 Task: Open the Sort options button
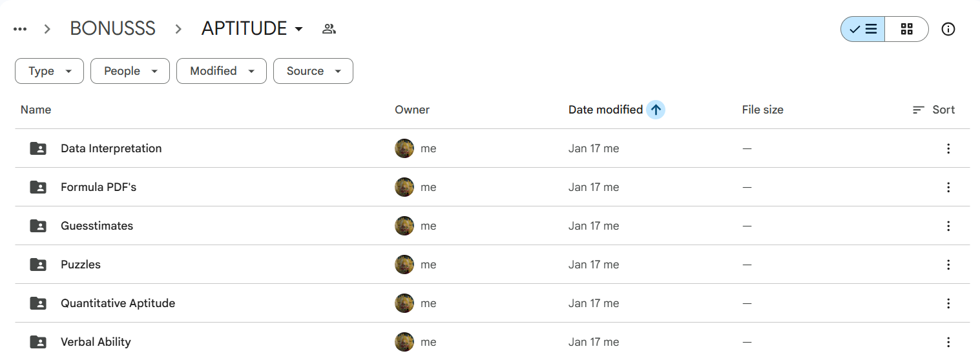point(933,110)
